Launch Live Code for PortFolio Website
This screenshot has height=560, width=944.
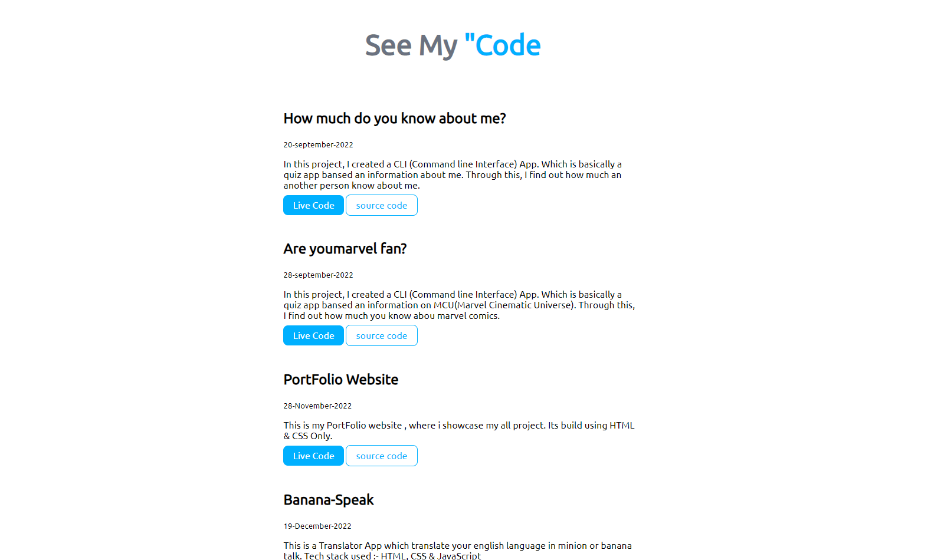coord(313,456)
